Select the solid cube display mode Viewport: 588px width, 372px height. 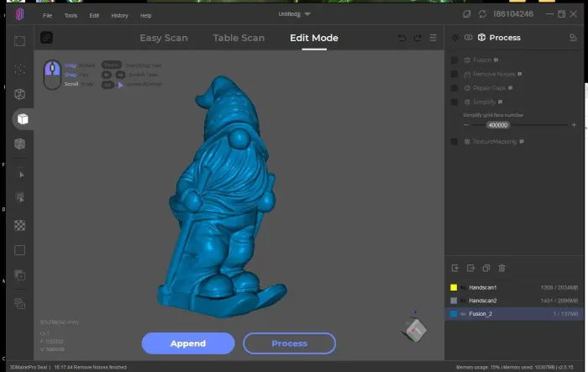[x=23, y=119]
